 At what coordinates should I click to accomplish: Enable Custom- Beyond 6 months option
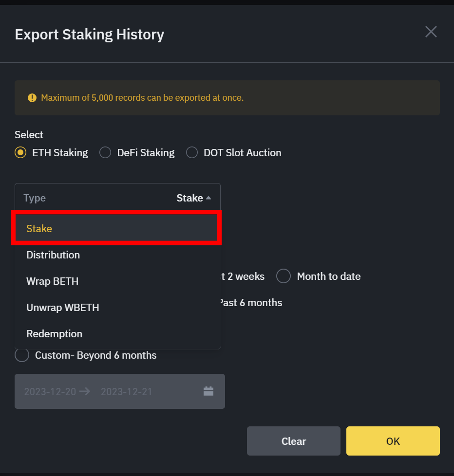click(22, 355)
